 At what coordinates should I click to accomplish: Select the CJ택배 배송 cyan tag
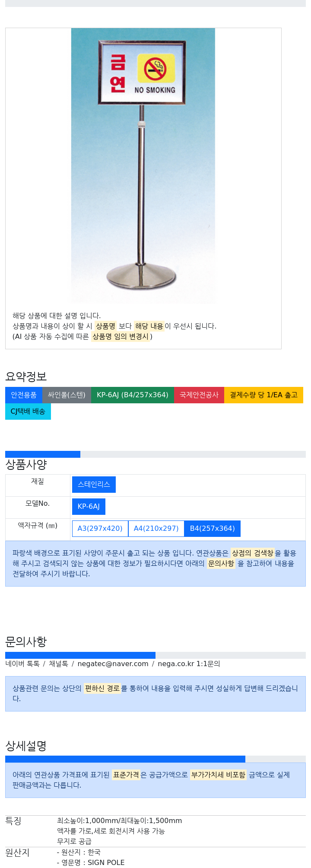pos(28,412)
